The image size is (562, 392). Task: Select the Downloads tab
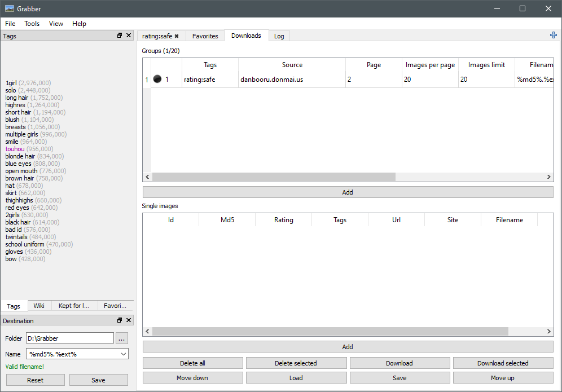coord(246,36)
